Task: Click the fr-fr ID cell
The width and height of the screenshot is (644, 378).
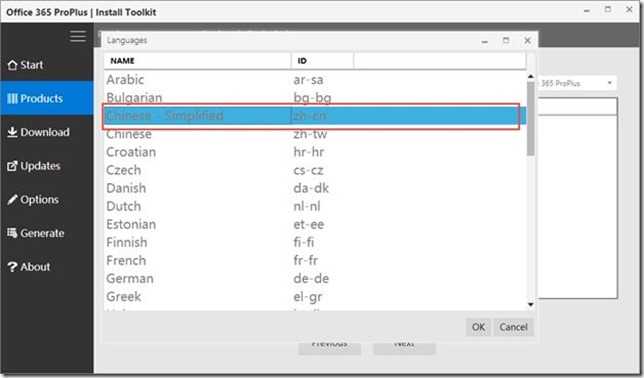Action: coord(306,260)
